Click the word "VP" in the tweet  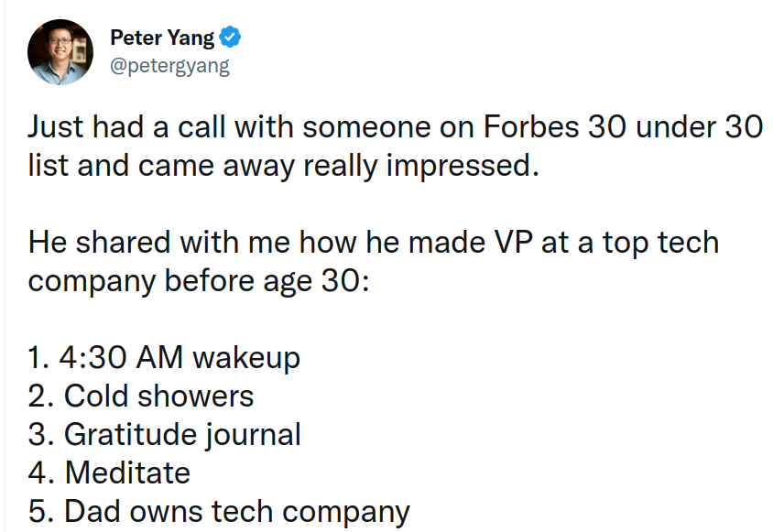[519, 243]
